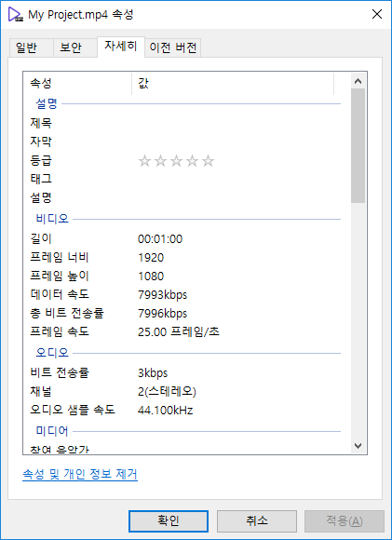Click the 오디오 section header
The height and width of the screenshot is (540, 392).
[52, 353]
